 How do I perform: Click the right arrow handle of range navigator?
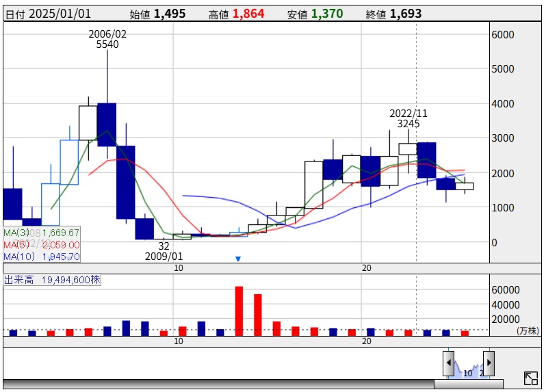pos(489,361)
